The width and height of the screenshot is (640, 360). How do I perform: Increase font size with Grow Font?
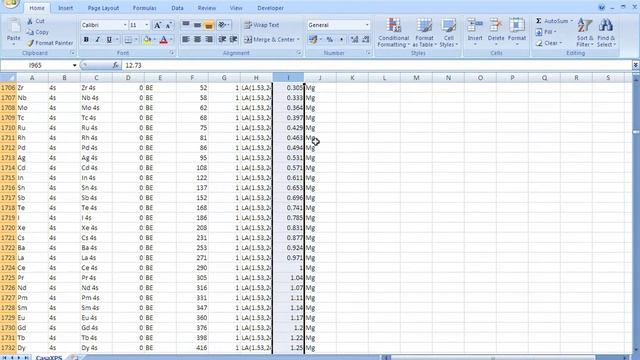[x=158, y=25]
